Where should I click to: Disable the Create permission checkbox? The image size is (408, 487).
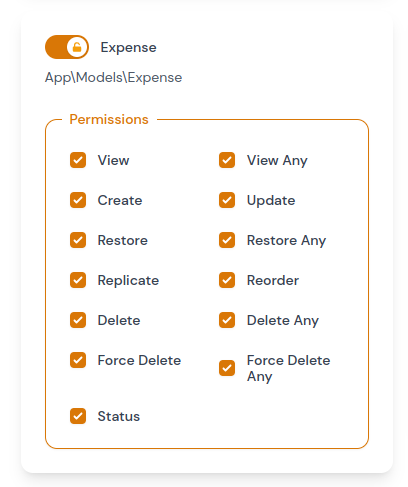point(78,200)
